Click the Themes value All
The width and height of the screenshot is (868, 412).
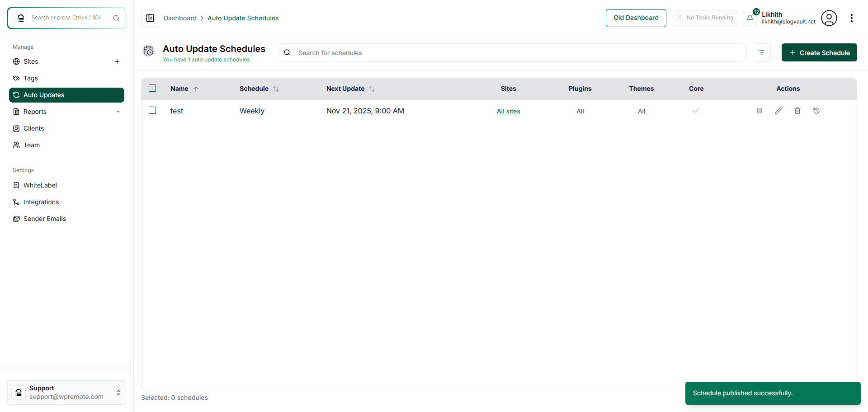(642, 111)
